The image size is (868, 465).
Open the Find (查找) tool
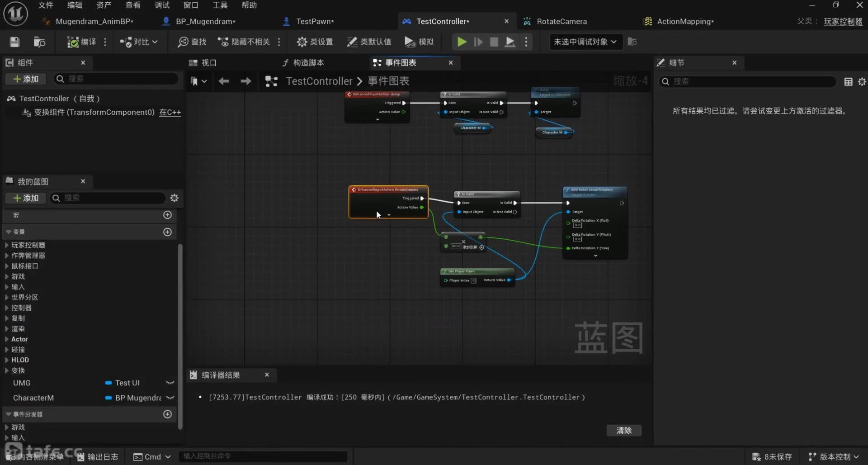click(192, 42)
